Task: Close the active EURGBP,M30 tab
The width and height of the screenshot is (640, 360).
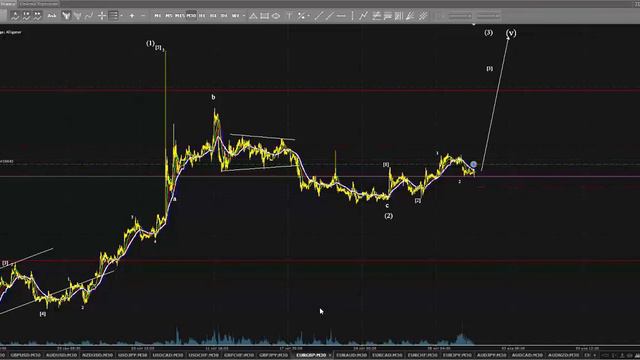Action: coord(330,356)
